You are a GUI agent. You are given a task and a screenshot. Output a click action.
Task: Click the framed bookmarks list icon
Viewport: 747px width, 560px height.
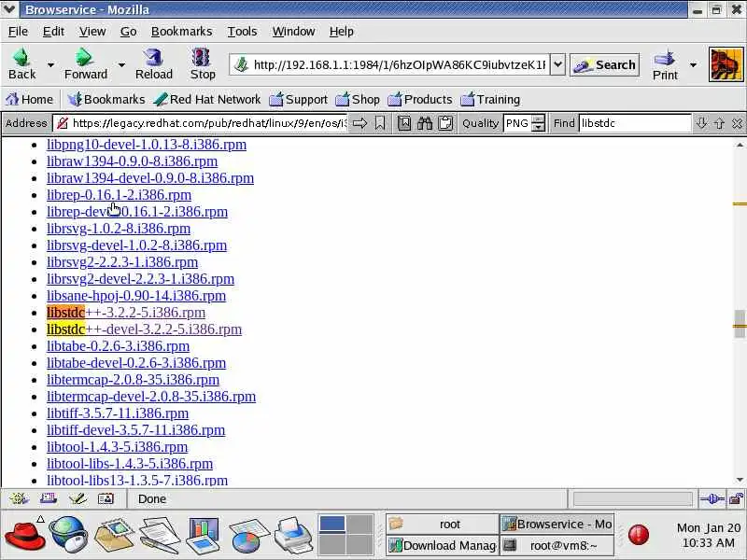pos(404,123)
